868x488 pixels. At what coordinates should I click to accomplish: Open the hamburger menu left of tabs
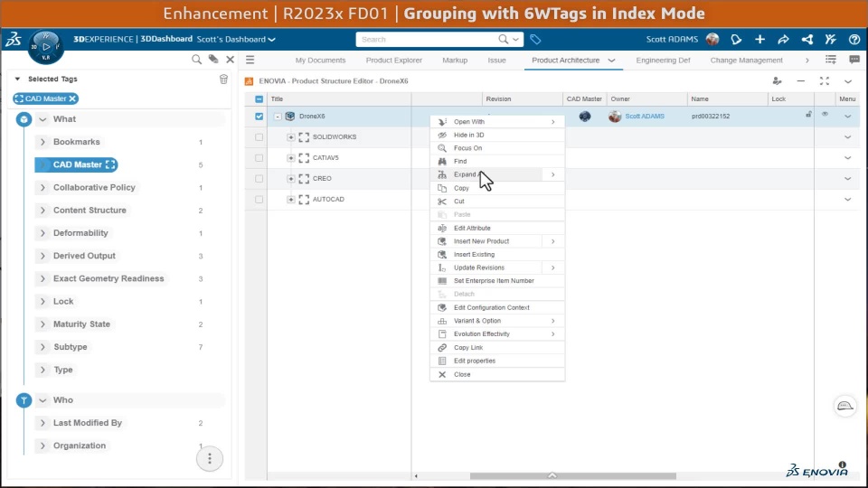coord(250,60)
